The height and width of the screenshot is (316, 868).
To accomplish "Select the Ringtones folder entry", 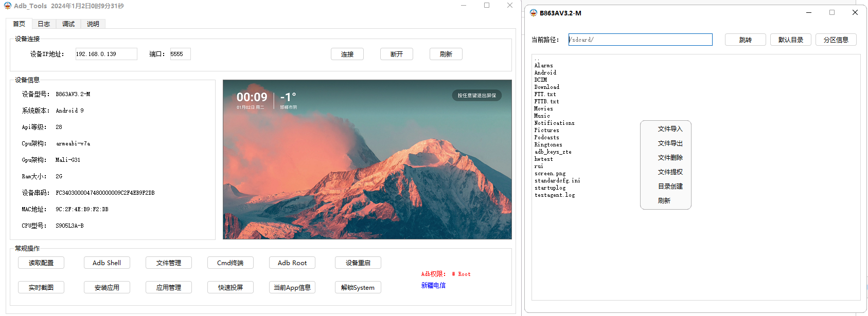I will pyautogui.click(x=548, y=144).
